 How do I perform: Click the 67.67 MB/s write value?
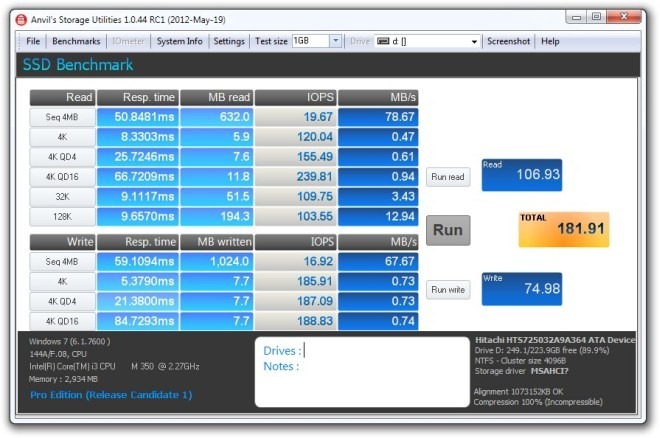[378, 262]
